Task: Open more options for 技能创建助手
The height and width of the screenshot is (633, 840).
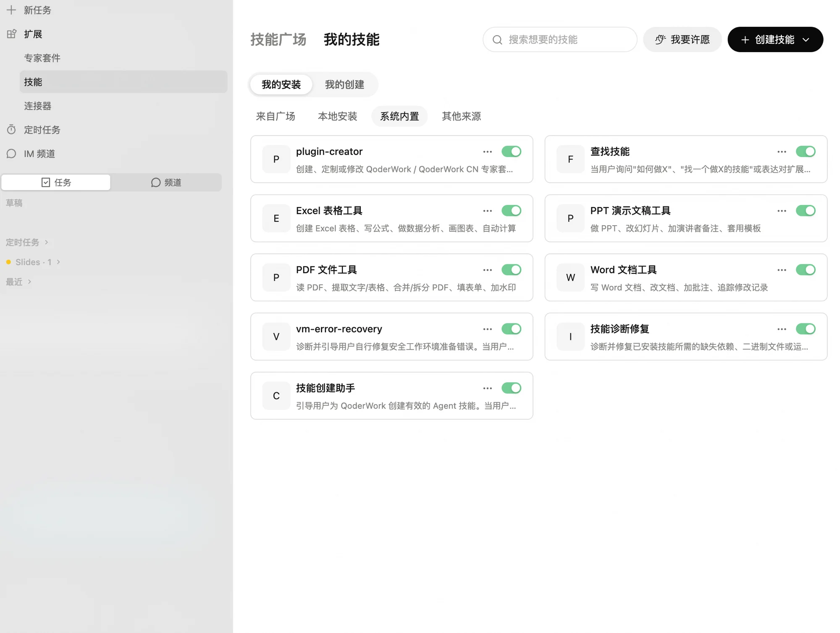Action: click(487, 389)
